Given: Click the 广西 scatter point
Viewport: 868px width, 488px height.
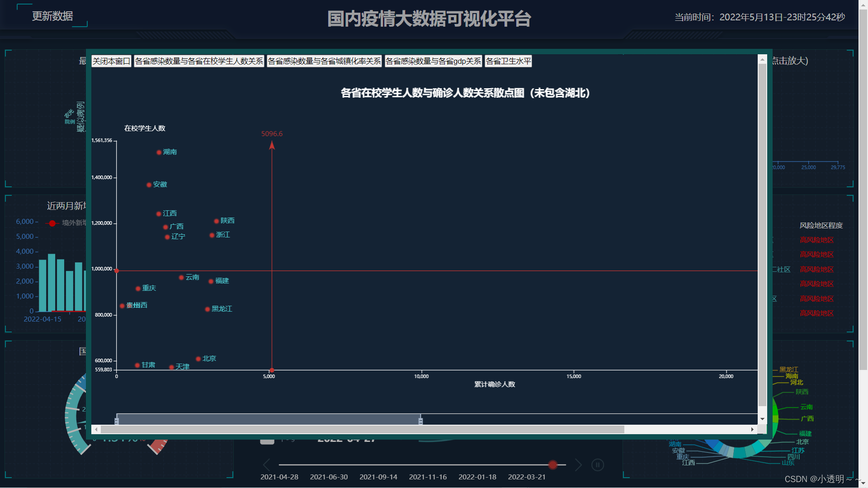Looking at the screenshot, I should tap(165, 227).
